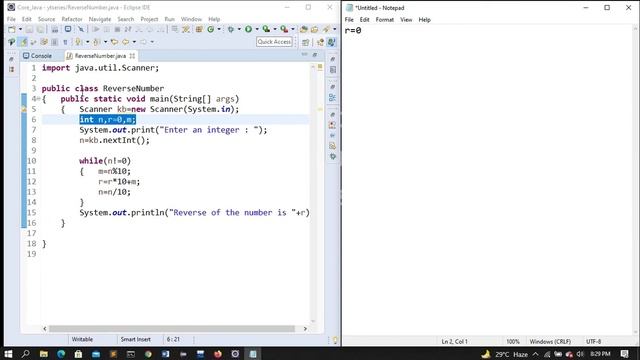
Task: Open Notepad Format menu
Action: [x=384, y=20]
